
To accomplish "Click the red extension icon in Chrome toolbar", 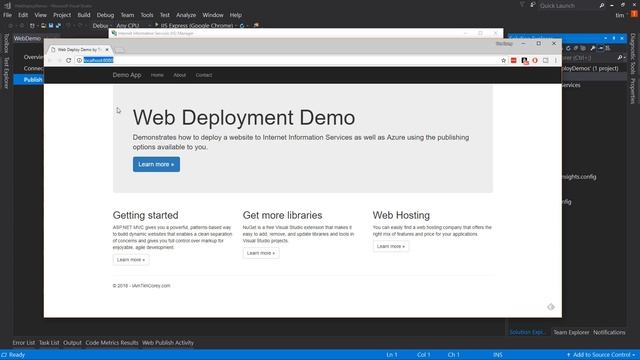I will 514,60.
